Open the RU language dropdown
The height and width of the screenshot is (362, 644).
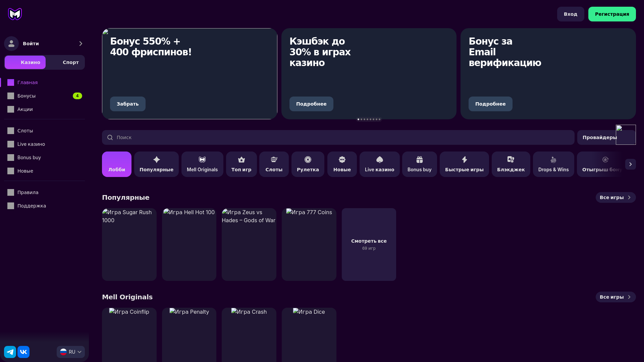(x=71, y=352)
